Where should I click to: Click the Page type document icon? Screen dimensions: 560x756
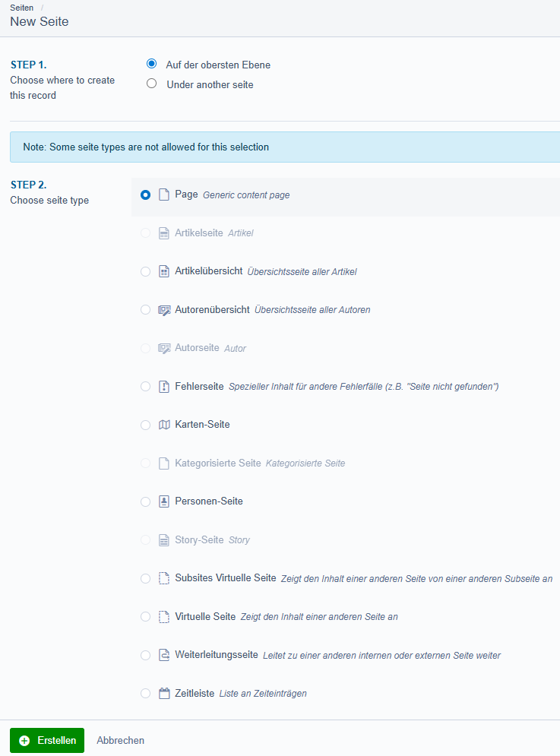[x=163, y=195]
